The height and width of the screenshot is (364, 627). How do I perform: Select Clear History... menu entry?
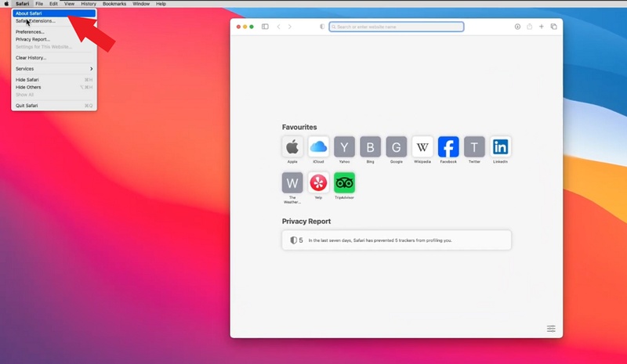click(x=54, y=58)
